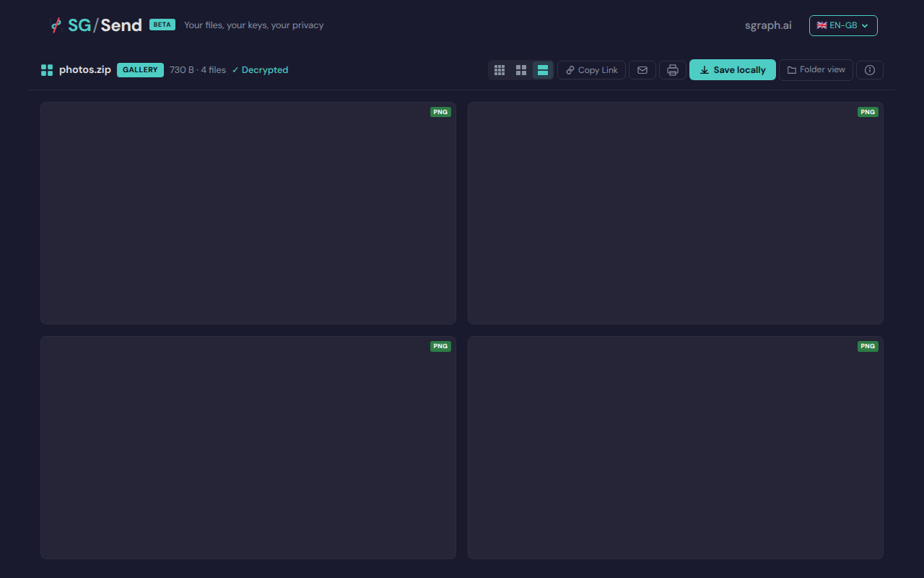Click Save locally button

tap(733, 70)
